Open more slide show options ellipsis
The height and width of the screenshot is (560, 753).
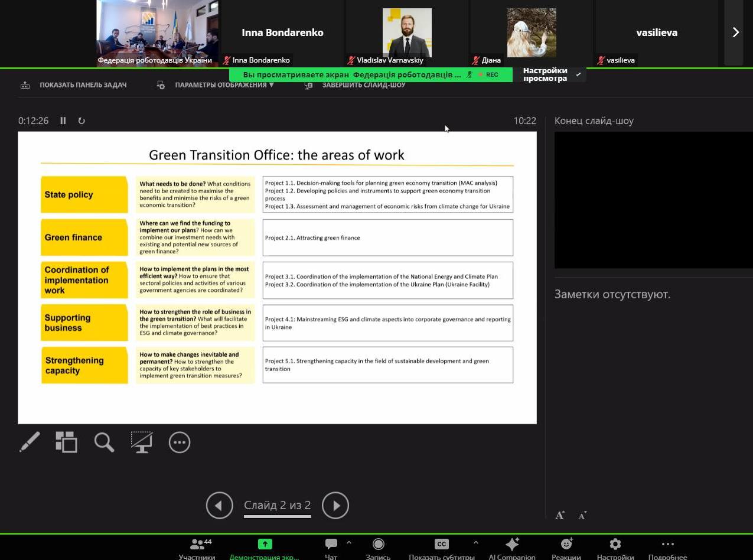click(180, 442)
